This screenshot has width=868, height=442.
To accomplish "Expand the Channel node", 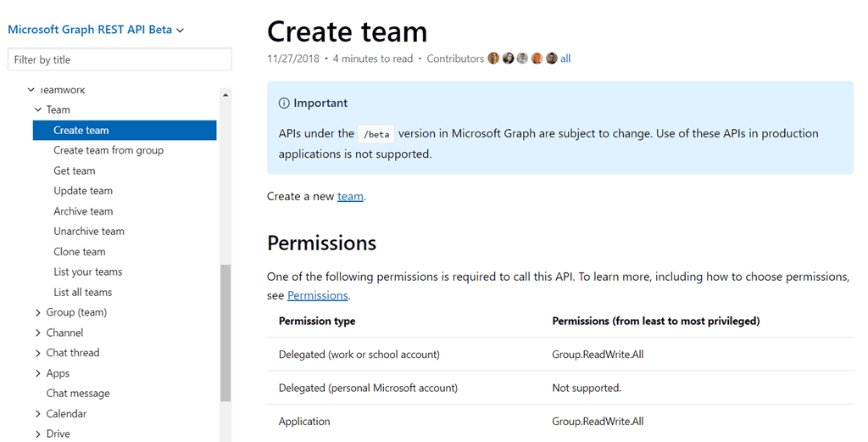I will tap(38, 333).
